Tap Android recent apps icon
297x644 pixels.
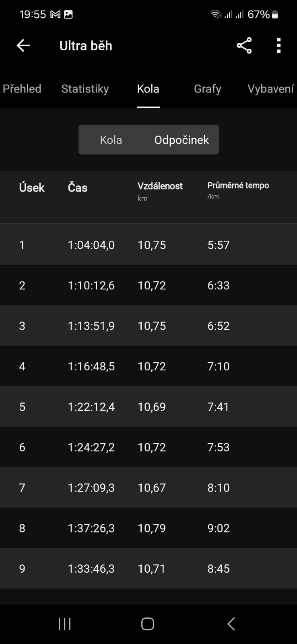pyautogui.click(x=64, y=624)
